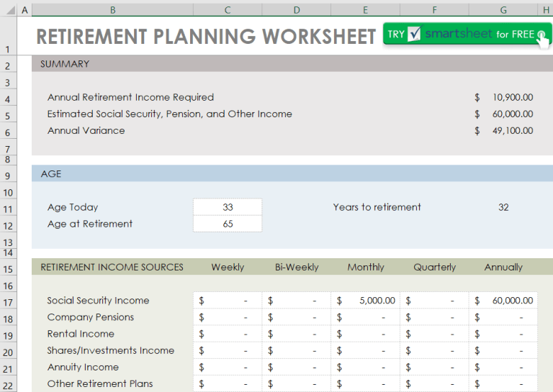Select column G header
The height and width of the screenshot is (392, 553).
coord(503,10)
